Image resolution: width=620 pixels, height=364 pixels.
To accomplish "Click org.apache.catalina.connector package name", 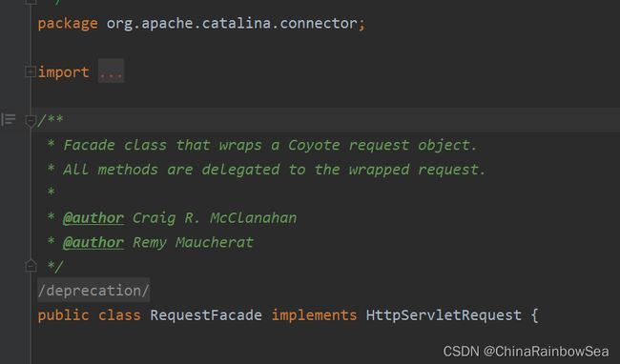I will coord(232,23).
